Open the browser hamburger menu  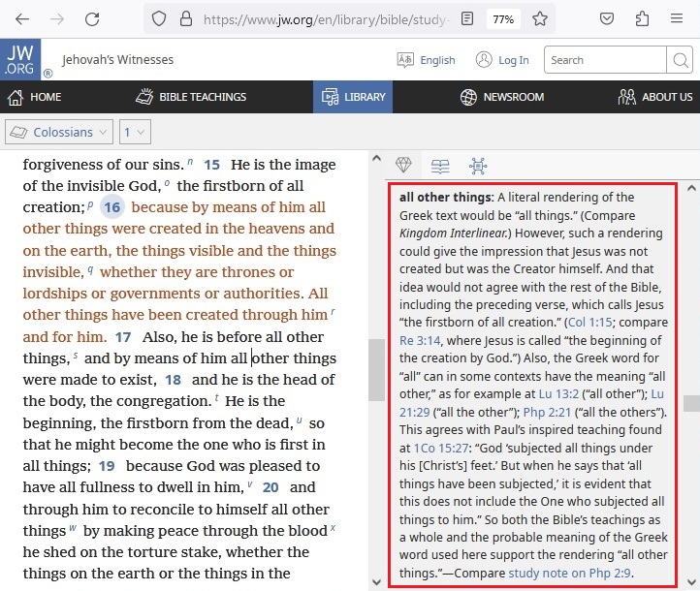677,18
